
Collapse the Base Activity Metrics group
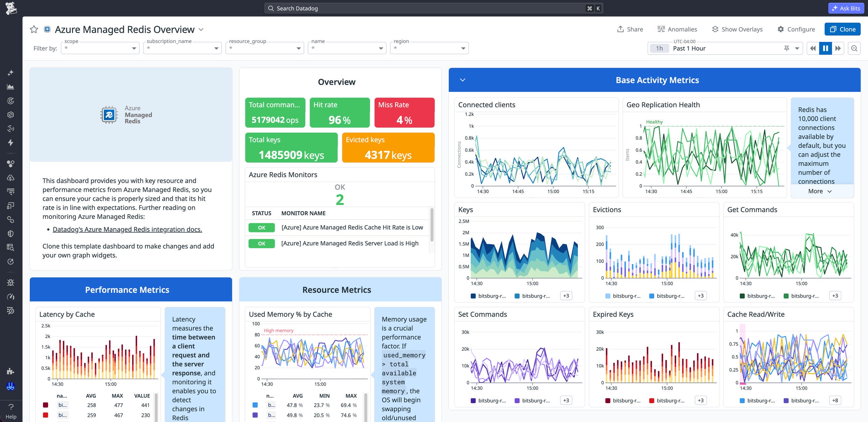(x=463, y=80)
